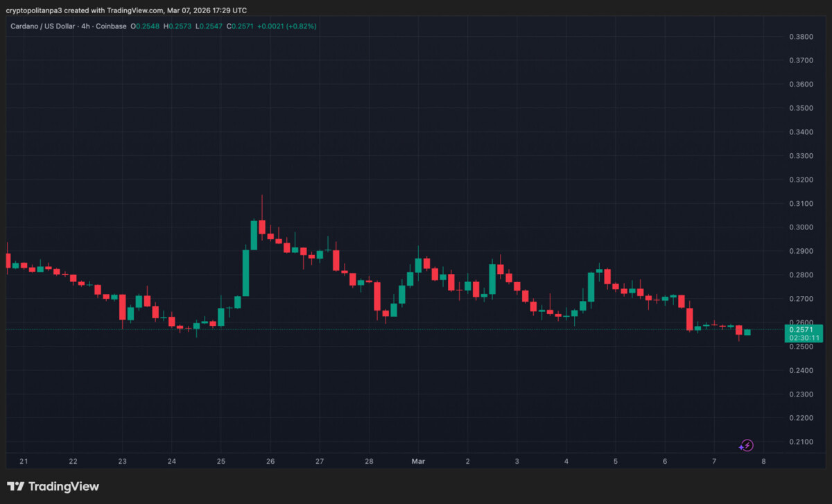
Task: Click the 0.2100 price axis label
Action: pos(801,442)
